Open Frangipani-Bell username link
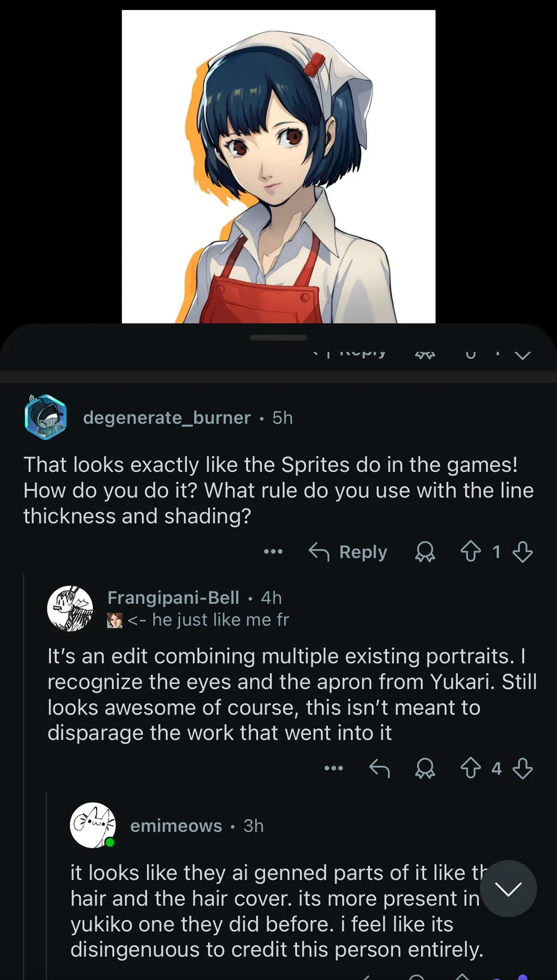 (173, 598)
